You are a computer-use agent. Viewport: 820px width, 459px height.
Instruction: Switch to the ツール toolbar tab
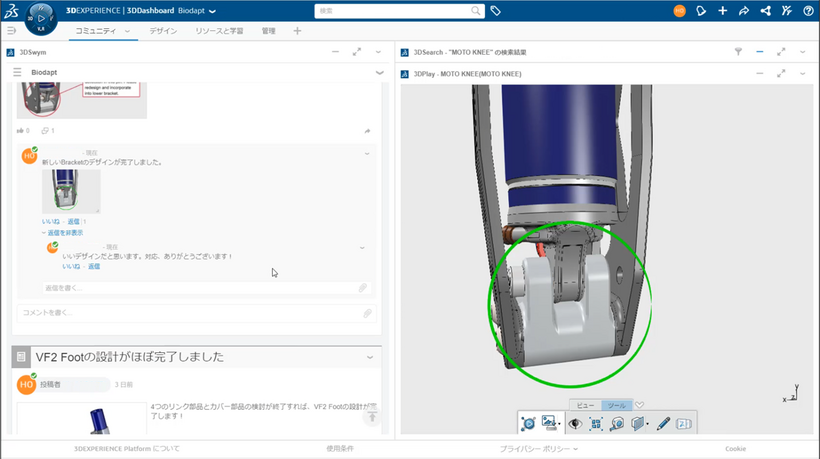[x=617, y=405]
